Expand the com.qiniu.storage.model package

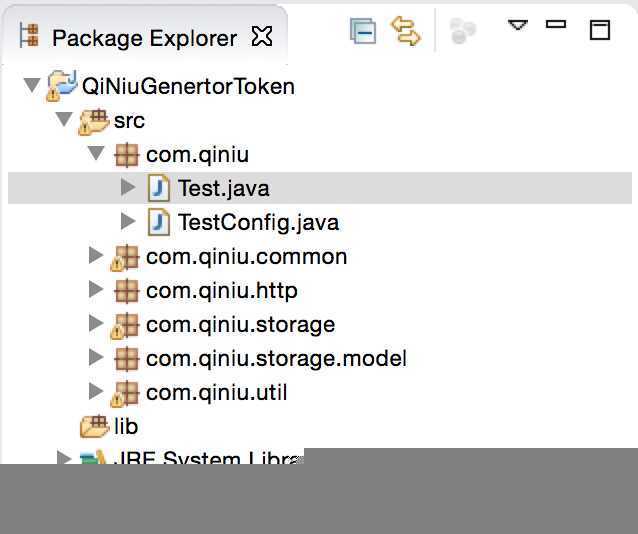click(96, 357)
